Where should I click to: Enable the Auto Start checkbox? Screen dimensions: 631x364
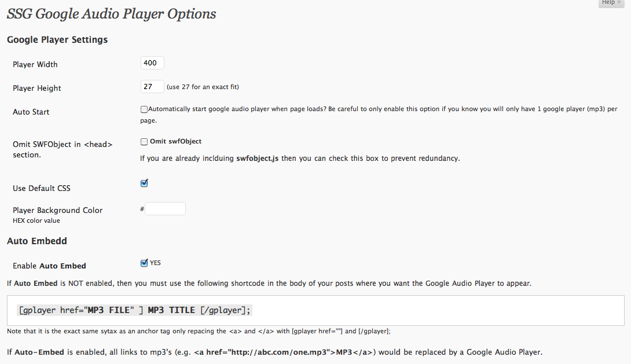pyautogui.click(x=144, y=109)
